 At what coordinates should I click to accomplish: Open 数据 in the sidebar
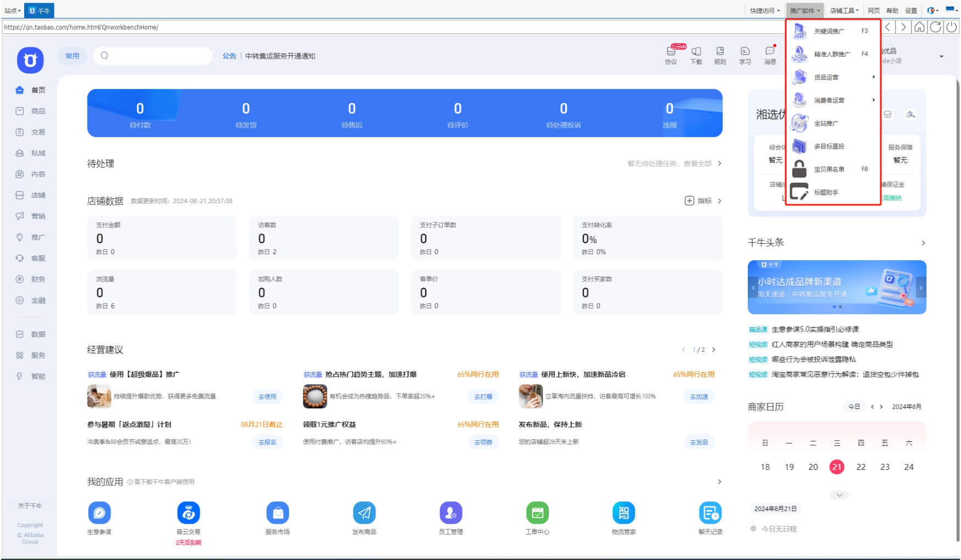31,334
